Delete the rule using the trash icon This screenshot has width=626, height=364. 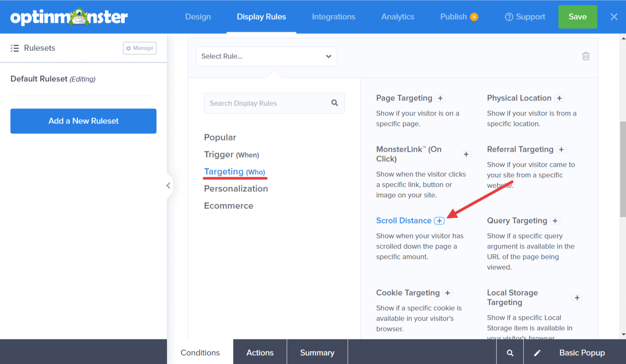586,56
